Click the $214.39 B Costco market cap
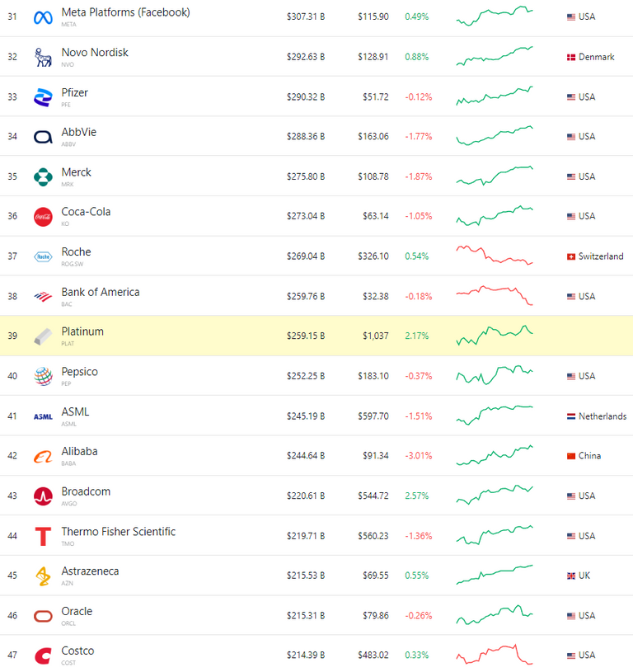The width and height of the screenshot is (633, 672). click(305, 656)
